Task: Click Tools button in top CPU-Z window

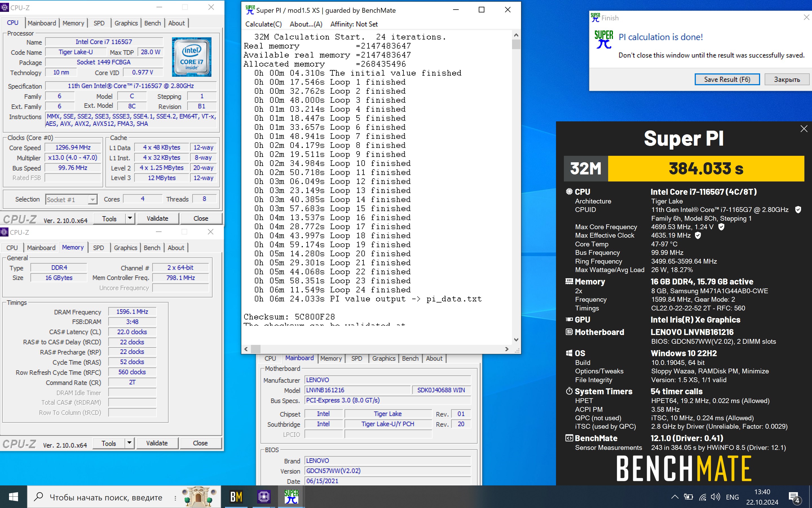Action: [109, 219]
